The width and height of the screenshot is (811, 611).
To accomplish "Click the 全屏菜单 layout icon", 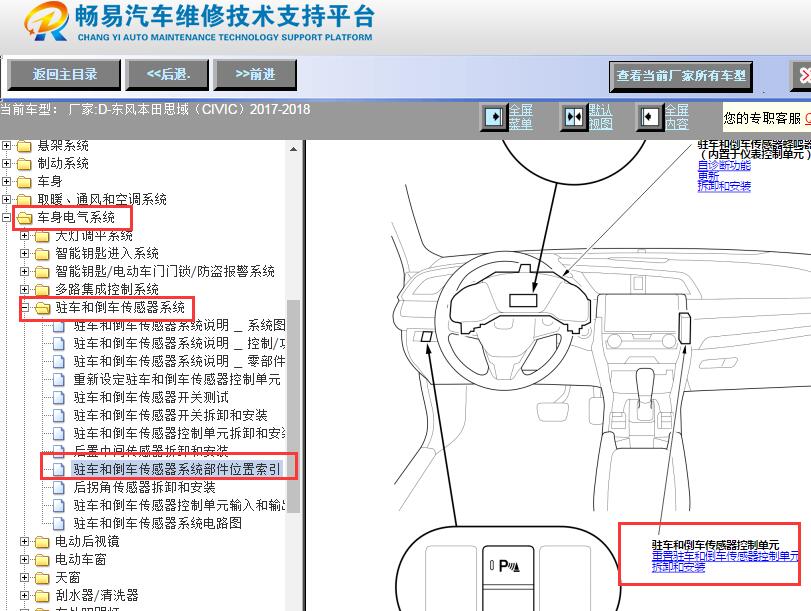I will pyautogui.click(x=494, y=117).
